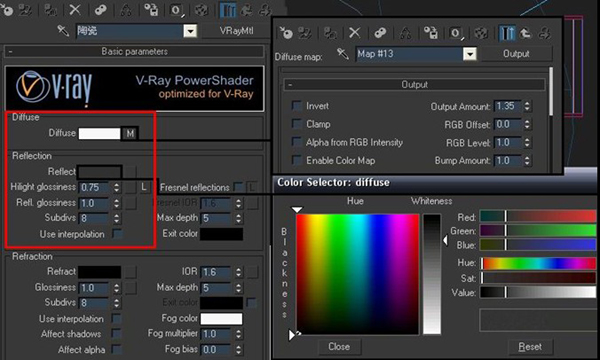Click the Reset Map X icon in left toolbar
600x360 pixels.
[x=75, y=10]
